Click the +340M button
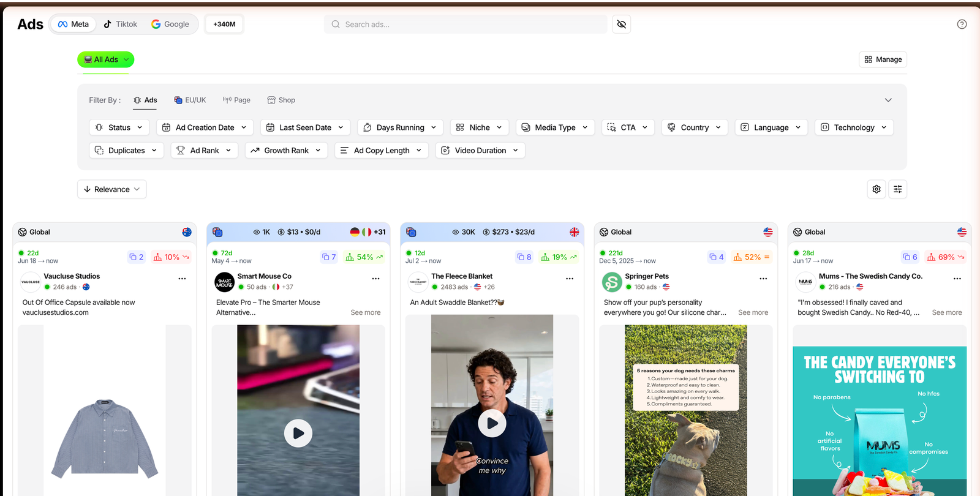Viewport: 980px width, 496px height. 225,24
